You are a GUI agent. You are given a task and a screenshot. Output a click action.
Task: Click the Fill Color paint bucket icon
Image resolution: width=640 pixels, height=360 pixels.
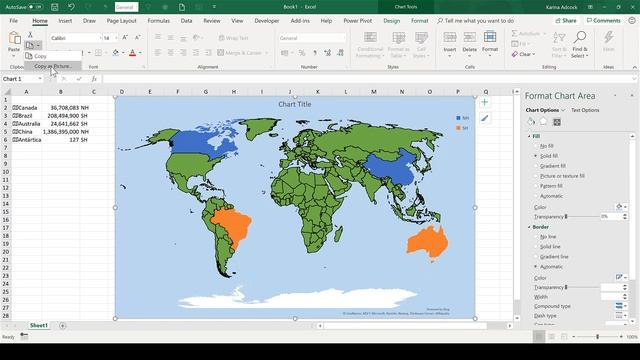click(x=116, y=53)
